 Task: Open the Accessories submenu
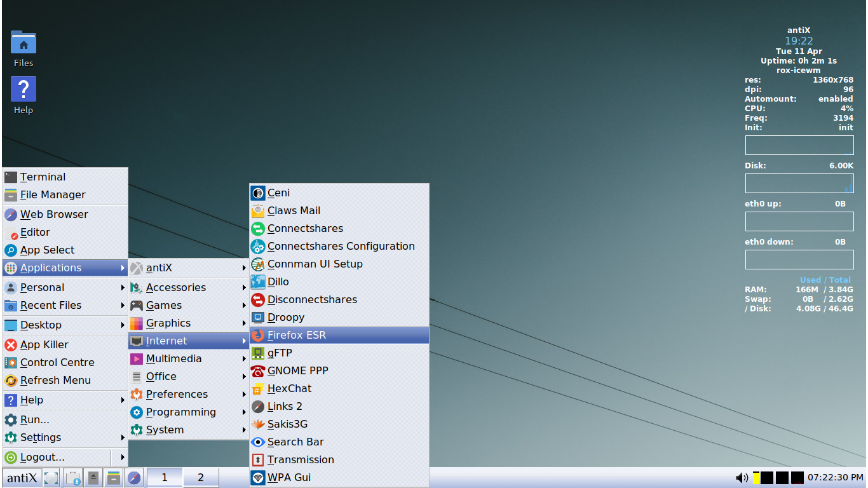(x=176, y=287)
